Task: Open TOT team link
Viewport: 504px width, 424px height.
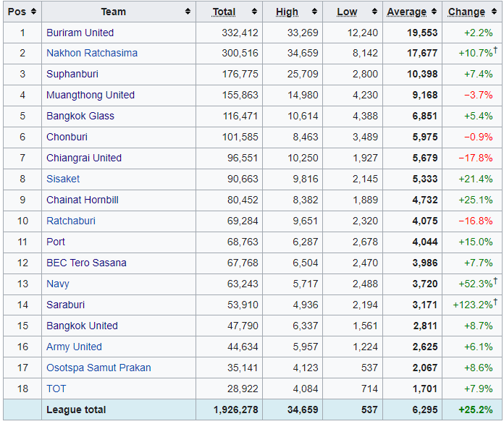Action: [56, 389]
